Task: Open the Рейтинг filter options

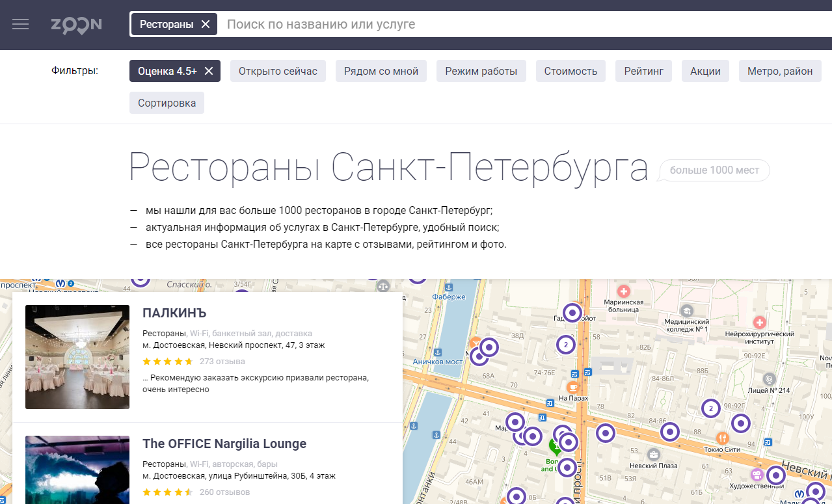Action: tap(643, 71)
